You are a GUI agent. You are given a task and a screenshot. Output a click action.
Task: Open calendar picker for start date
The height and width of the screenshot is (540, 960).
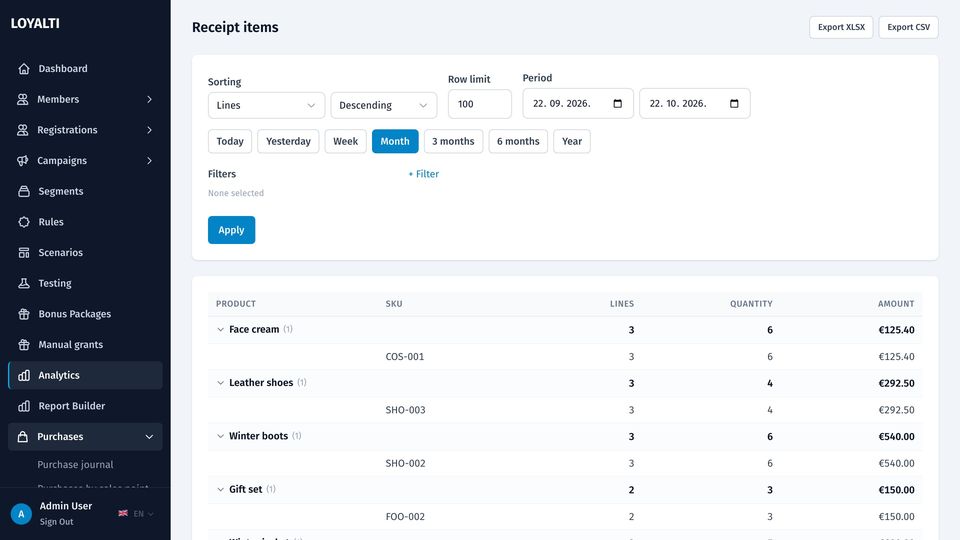618,103
